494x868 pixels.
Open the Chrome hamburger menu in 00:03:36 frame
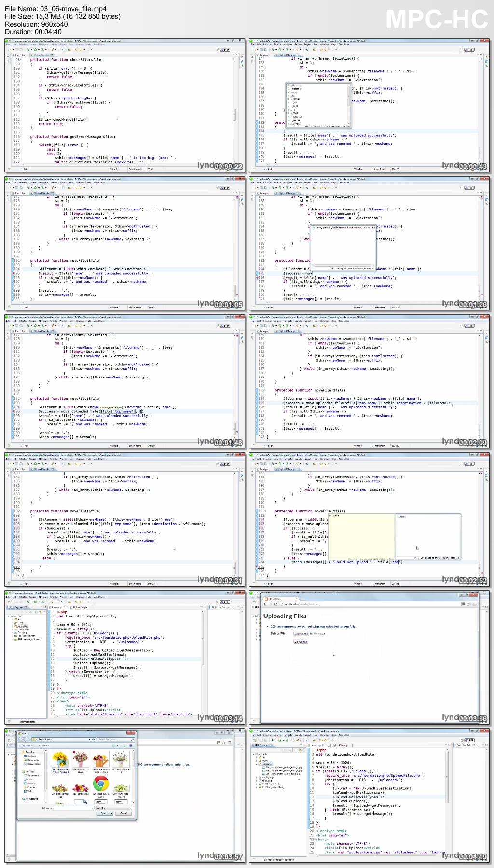click(474, 604)
